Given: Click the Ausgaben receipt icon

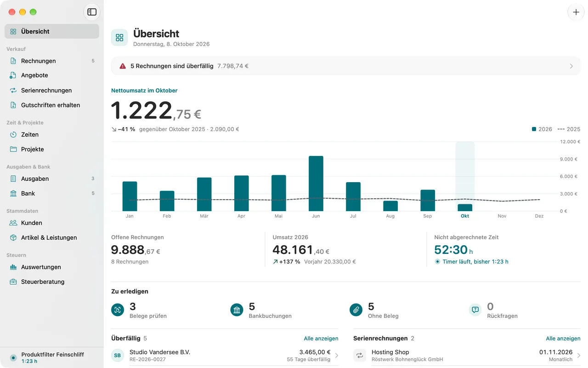Looking at the screenshot, I should click(13, 178).
